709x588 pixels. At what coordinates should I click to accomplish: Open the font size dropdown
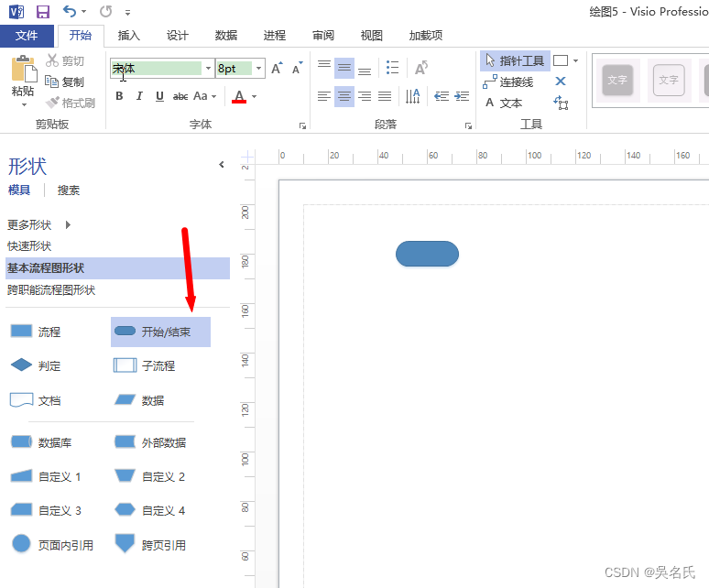pyautogui.click(x=258, y=69)
